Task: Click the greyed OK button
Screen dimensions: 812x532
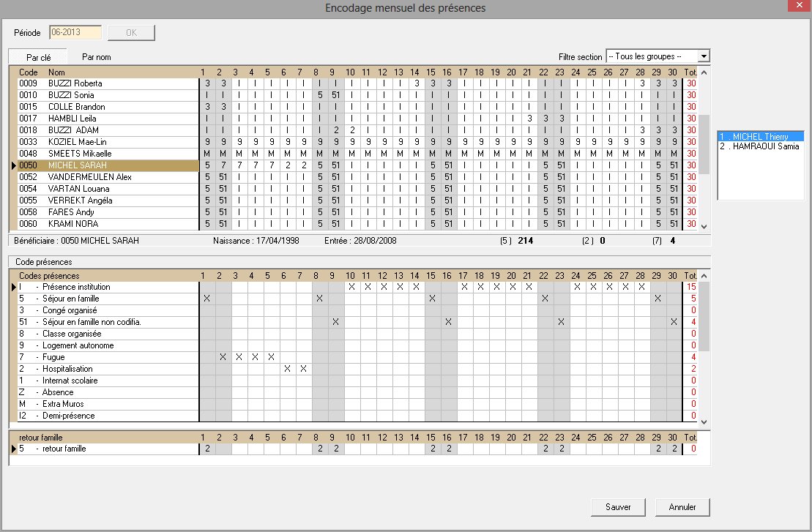Action: [132, 33]
